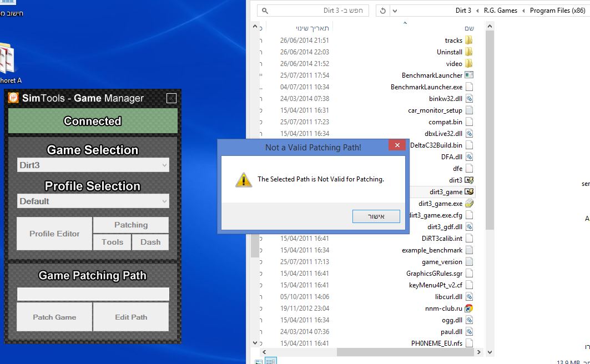Click the BenchmarkLauncher application icon
The width and height of the screenshot is (590, 364).
(469, 75)
